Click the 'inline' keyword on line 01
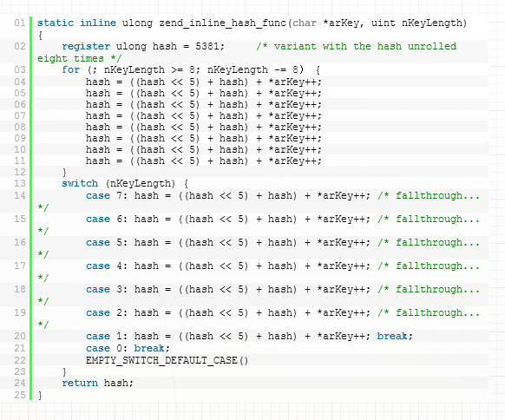Image resolution: width=505 pixels, height=420 pixels. (x=98, y=23)
